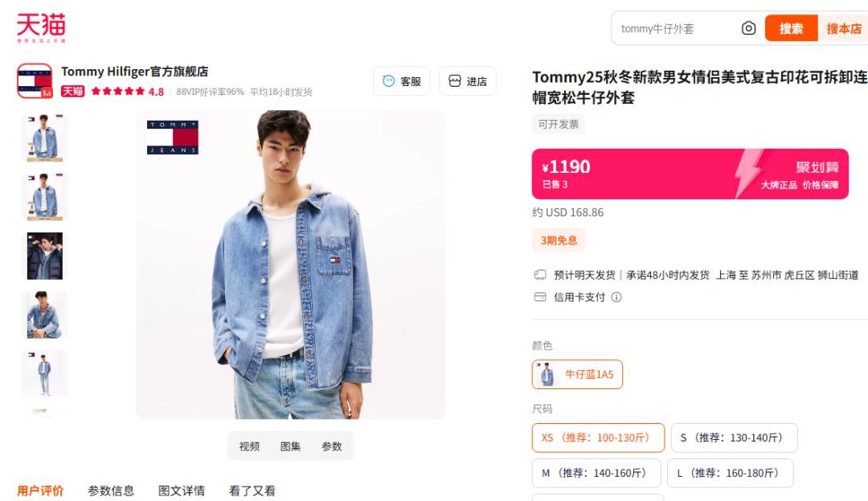Switch to the 图集 gallery tab
Screen dimensions: 868x501
click(290, 446)
